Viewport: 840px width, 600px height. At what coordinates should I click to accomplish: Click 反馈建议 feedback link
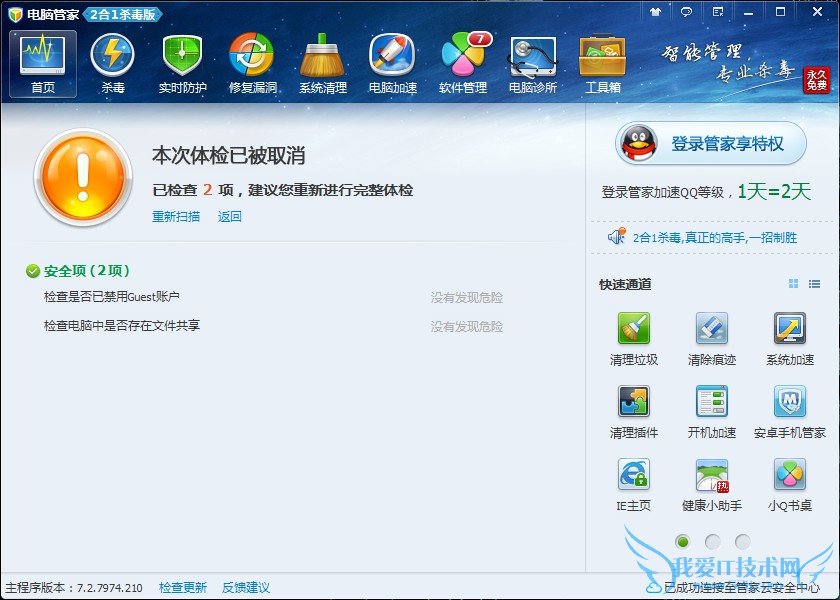(x=246, y=588)
